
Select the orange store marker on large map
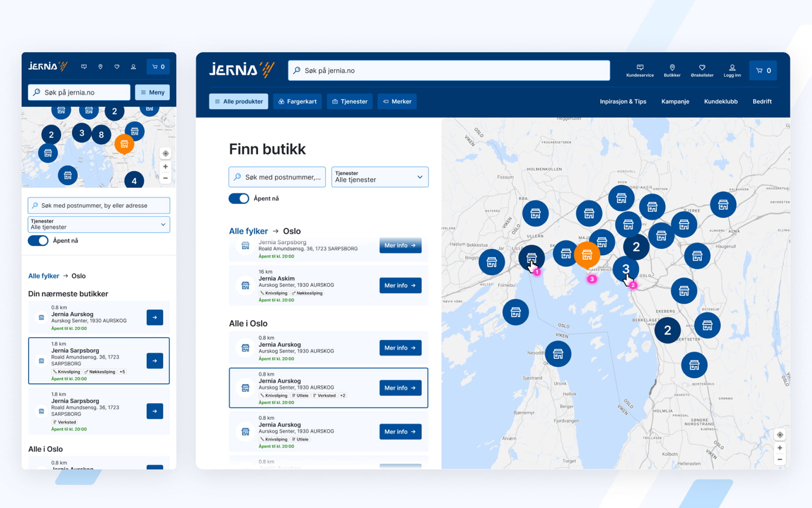click(x=587, y=255)
